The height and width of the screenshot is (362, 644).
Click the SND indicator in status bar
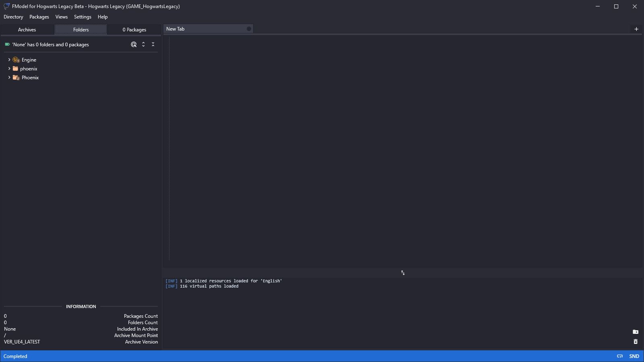(634, 356)
